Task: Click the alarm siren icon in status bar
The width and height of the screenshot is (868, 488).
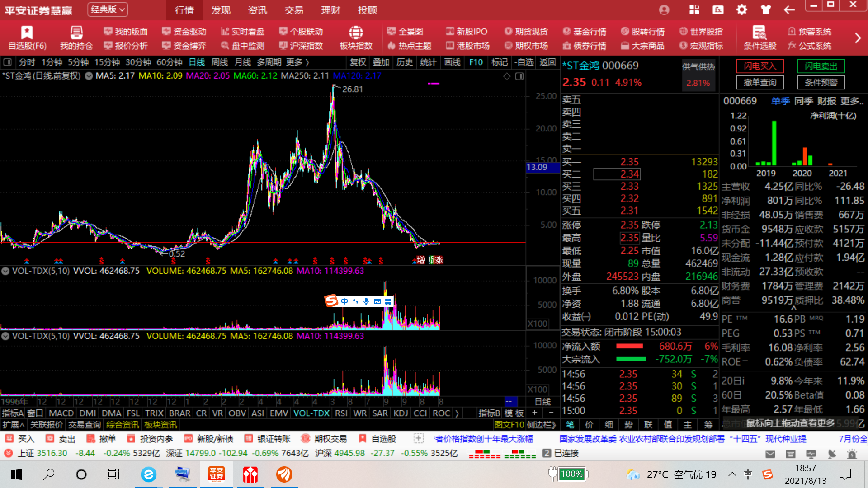Action: coord(852,454)
